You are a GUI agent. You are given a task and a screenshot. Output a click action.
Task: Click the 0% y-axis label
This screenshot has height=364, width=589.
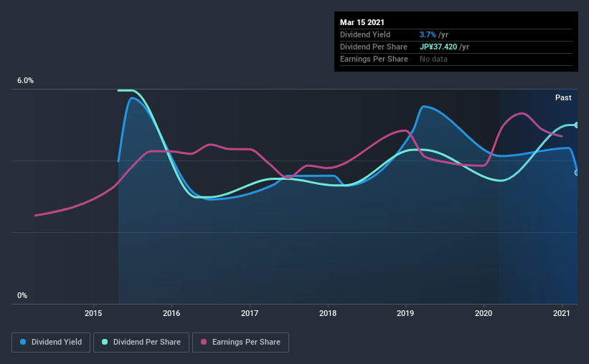click(22, 295)
